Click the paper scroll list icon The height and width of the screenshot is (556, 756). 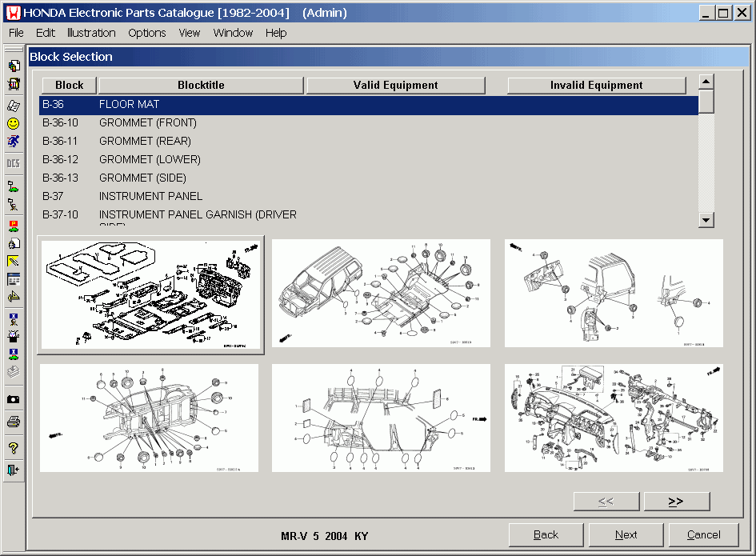pos(14,106)
